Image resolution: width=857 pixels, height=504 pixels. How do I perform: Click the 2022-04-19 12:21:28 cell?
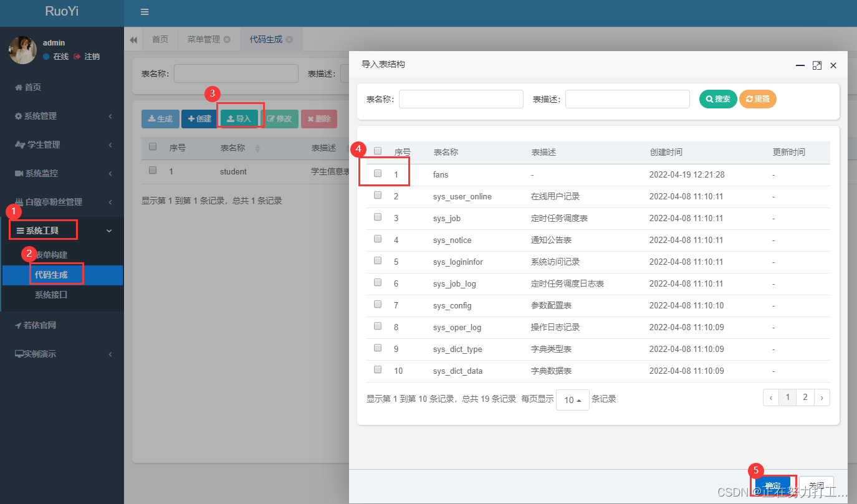(686, 175)
